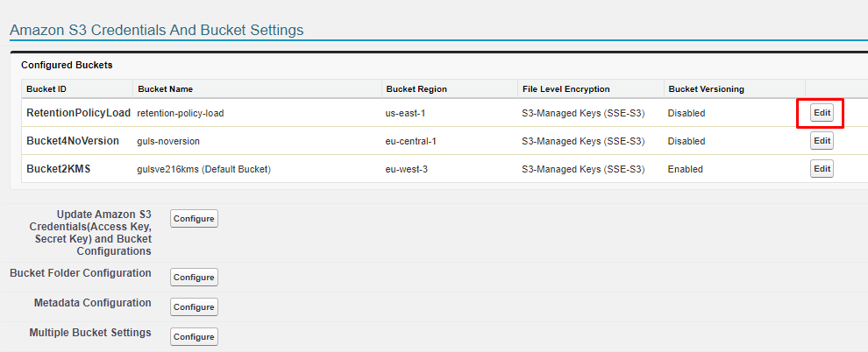Edit the Bucket4NoVersion bucket row
Viewport: 868px width, 352px height.
click(x=822, y=141)
